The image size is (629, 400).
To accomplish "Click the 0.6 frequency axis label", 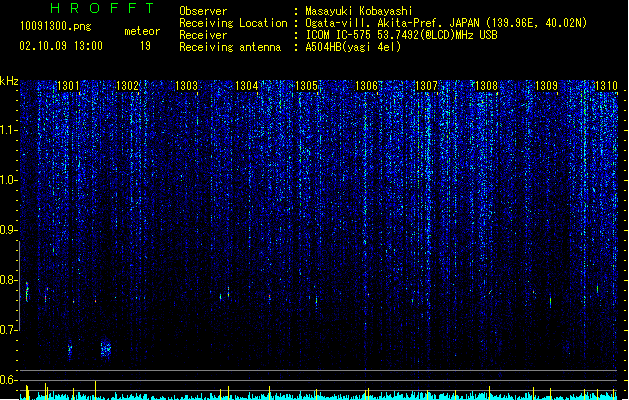I will tap(9, 380).
